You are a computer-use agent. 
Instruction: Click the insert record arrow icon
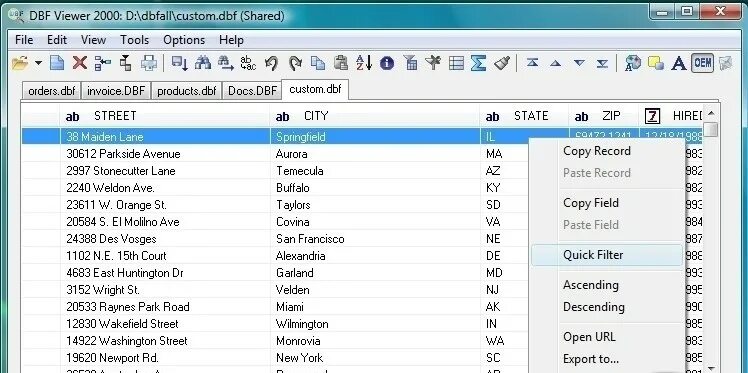[103, 63]
